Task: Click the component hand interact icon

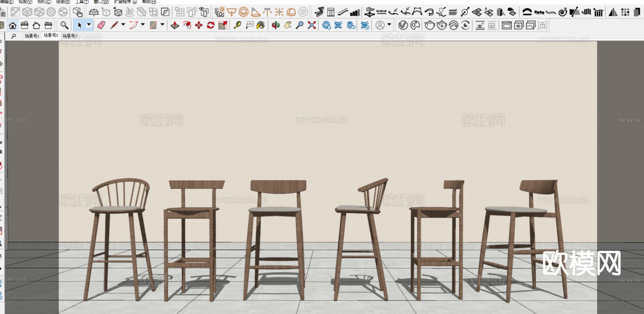Action: [78, 12]
